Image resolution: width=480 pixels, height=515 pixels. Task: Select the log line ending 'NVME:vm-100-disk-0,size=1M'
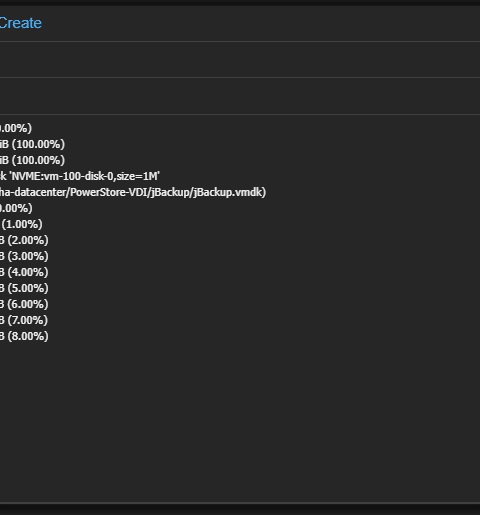80,176
